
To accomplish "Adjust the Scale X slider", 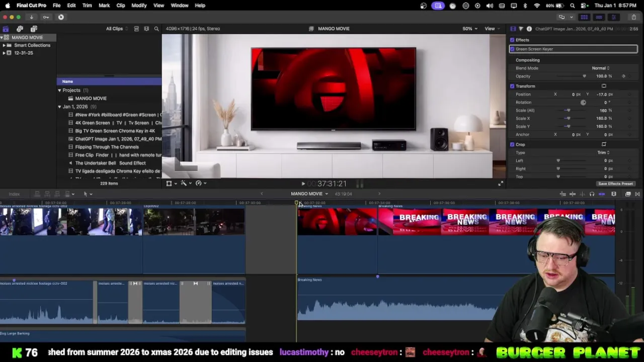I will tap(568, 118).
